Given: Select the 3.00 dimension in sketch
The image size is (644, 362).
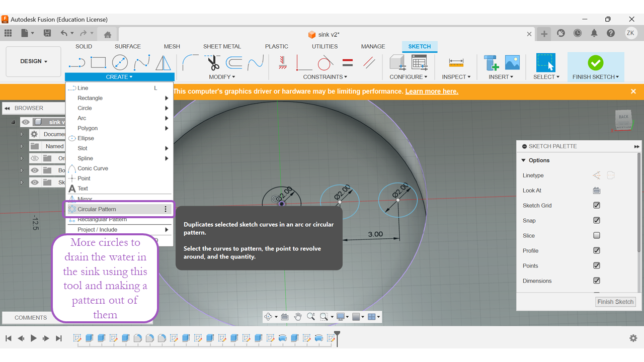Looking at the screenshot, I should pos(375,234).
